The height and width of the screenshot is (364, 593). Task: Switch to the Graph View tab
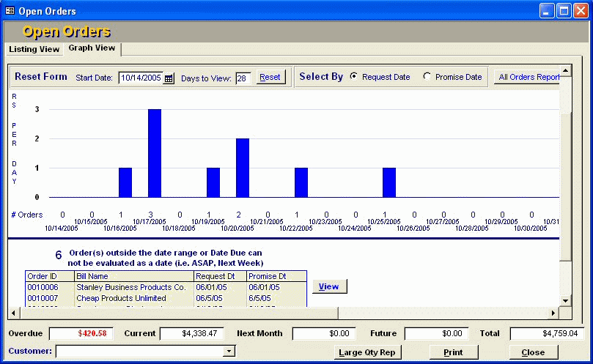[x=92, y=48]
